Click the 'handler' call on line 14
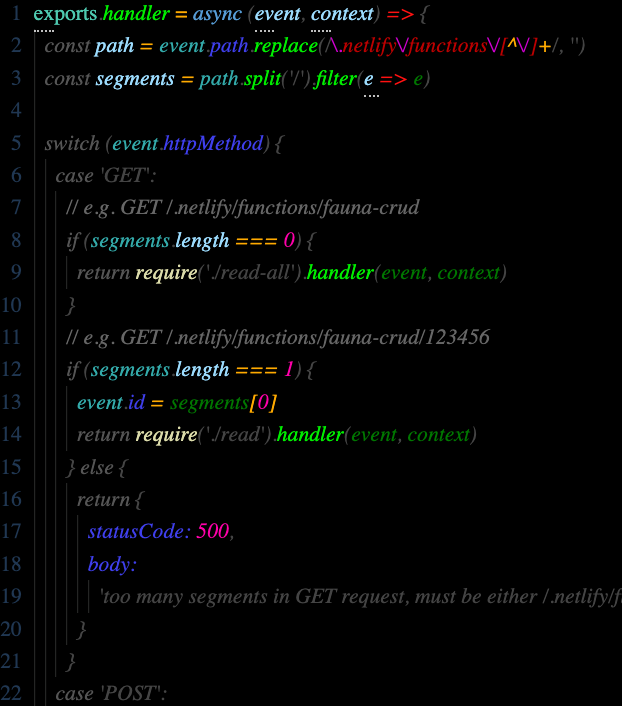 point(310,435)
